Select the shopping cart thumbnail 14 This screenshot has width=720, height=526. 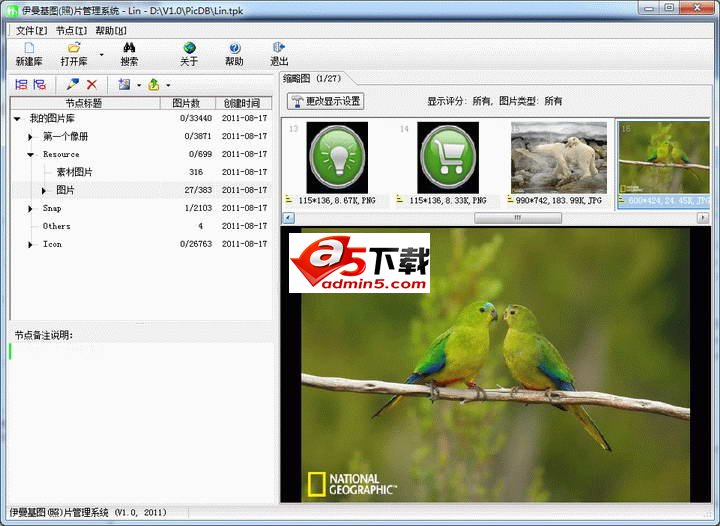pyautogui.click(x=448, y=157)
